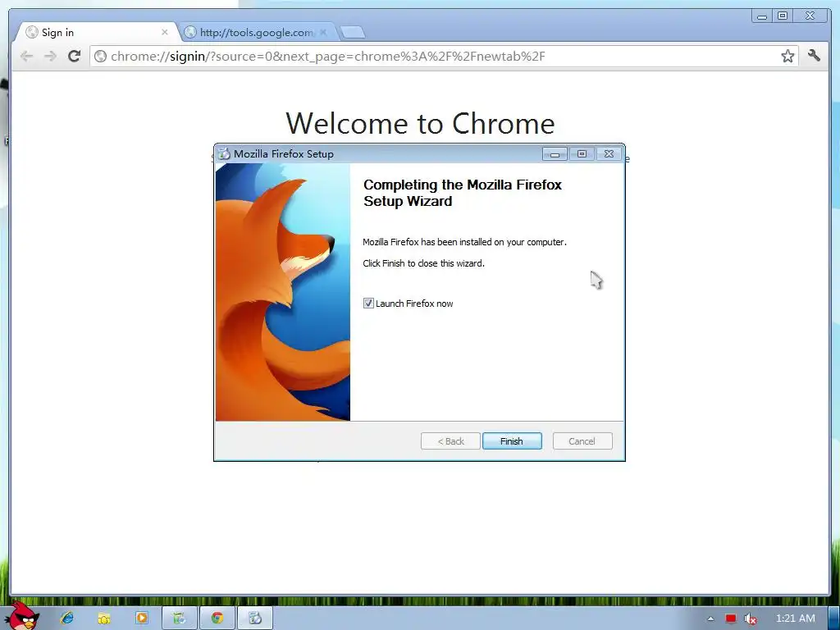Open Internet Explorer from the taskbar
Image resolution: width=840 pixels, height=630 pixels.
pyautogui.click(x=67, y=618)
